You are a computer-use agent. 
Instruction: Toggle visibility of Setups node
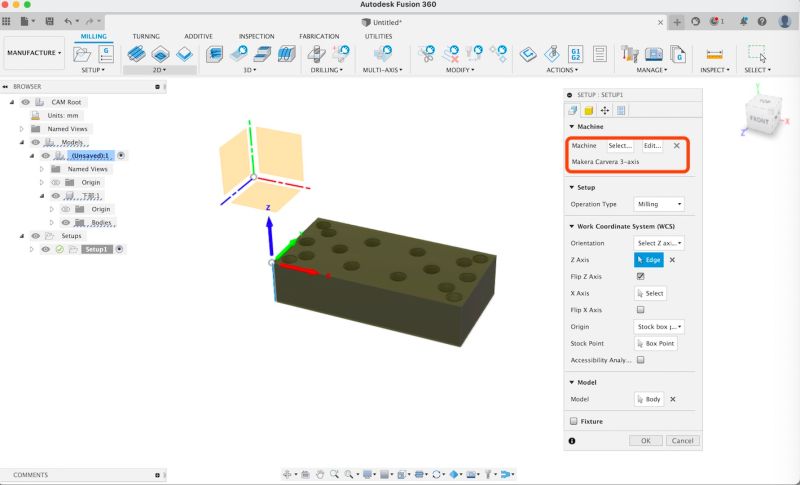click(35, 236)
